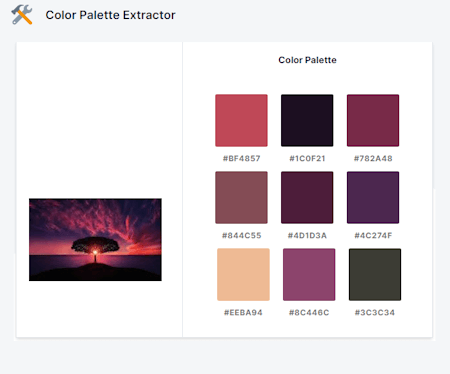
Task: Copy the #BF4857 hex code label
Action: 242,158
